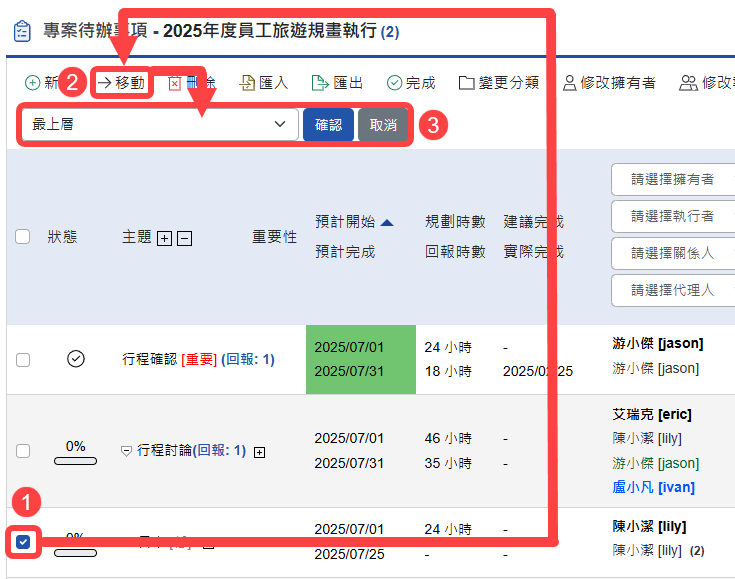This screenshot has height=579, width=735.
Task: Click the 狀態 column header
Action: pyautogui.click(x=62, y=237)
